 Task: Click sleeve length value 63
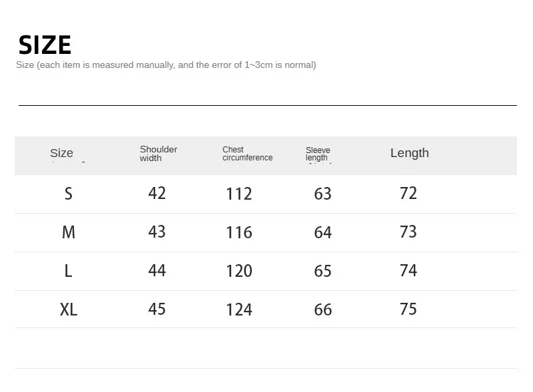322,194
